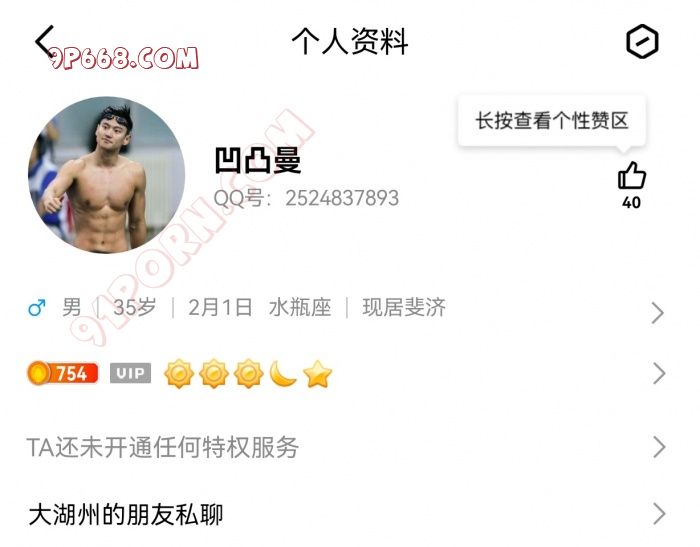Tap the 个人资料 page title

350,42
